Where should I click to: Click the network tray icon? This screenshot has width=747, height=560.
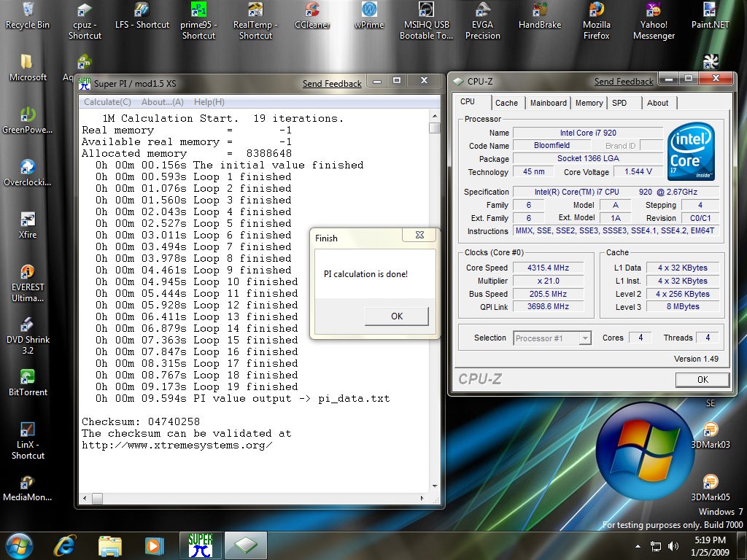pos(656,546)
